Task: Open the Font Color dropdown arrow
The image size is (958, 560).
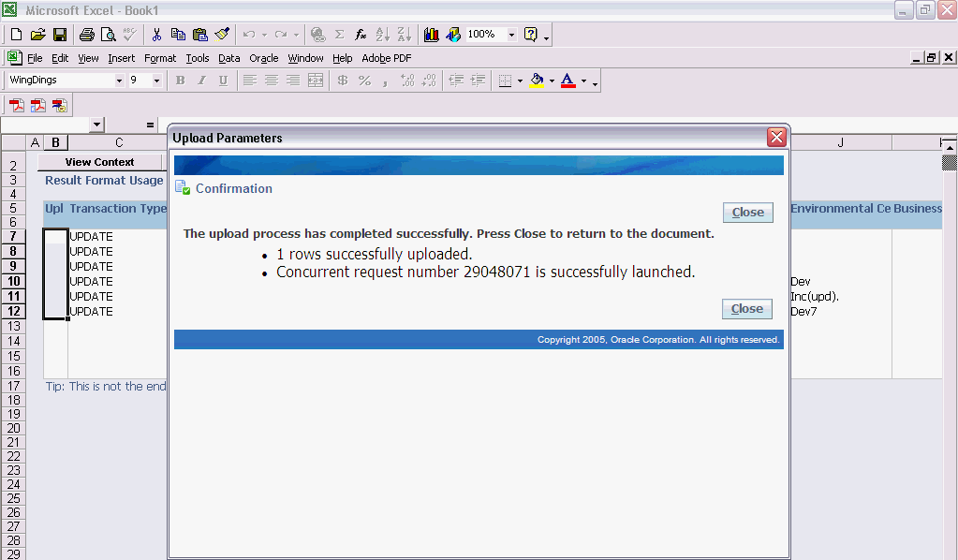Action: point(583,81)
